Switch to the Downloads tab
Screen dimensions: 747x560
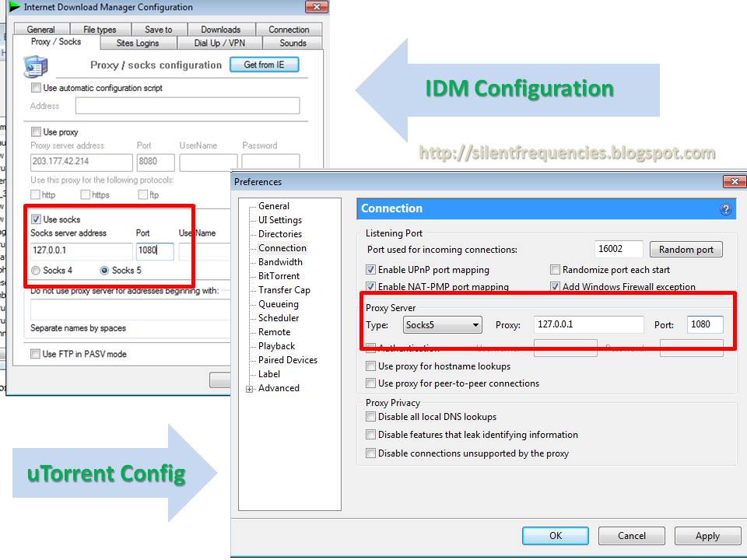click(x=221, y=29)
